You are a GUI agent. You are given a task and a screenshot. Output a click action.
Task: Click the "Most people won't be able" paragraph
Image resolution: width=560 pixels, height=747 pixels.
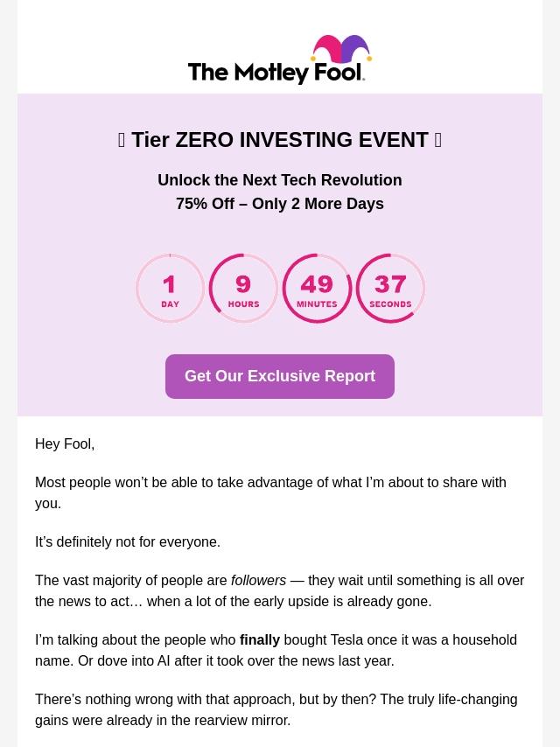pos(270,492)
